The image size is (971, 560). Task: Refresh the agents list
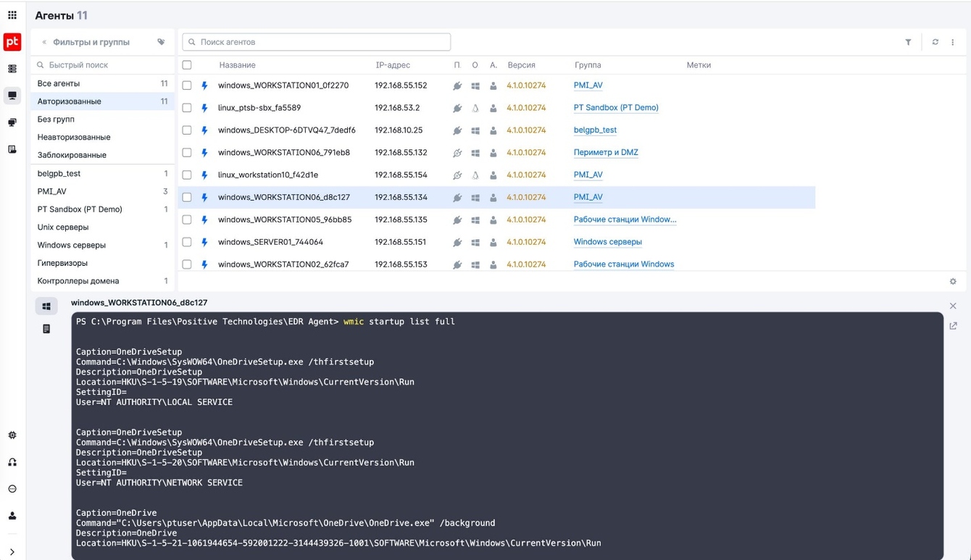pyautogui.click(x=935, y=42)
